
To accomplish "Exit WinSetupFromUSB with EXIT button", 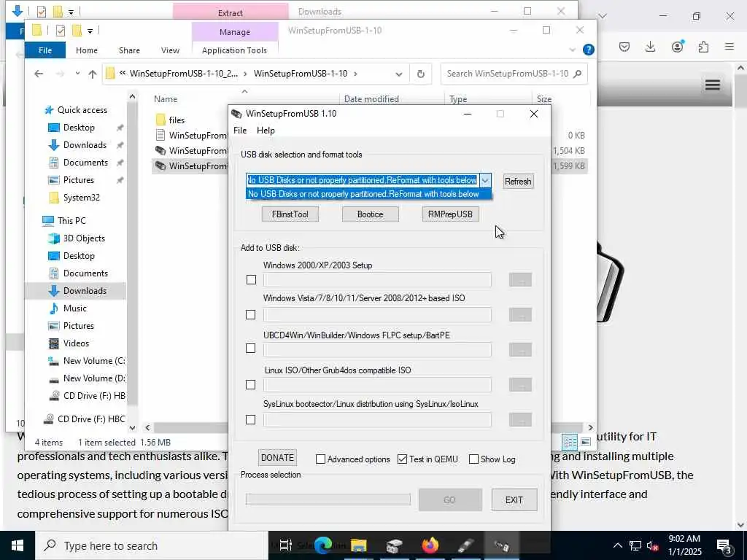I will tap(514, 500).
